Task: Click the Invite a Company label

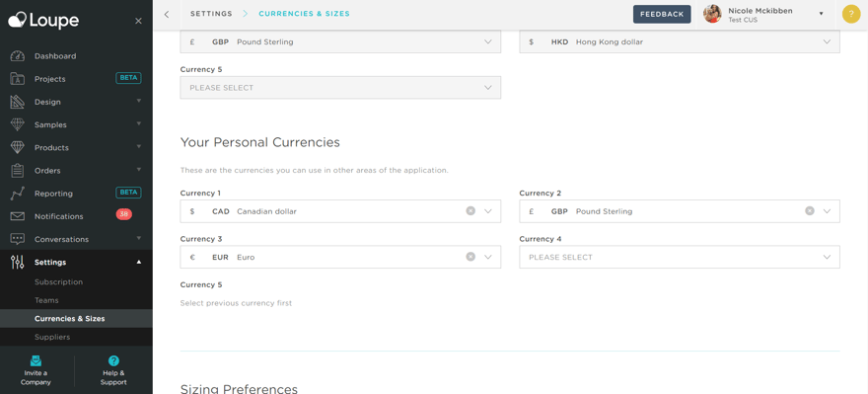Action: coord(36,377)
